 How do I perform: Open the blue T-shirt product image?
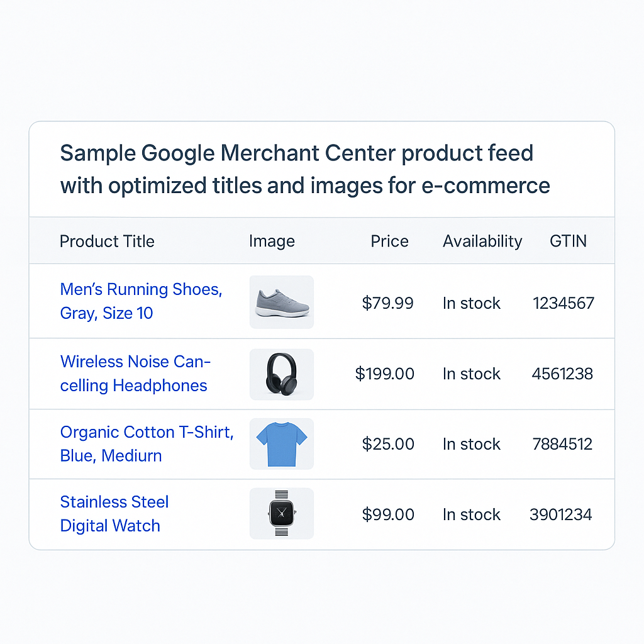point(281,443)
